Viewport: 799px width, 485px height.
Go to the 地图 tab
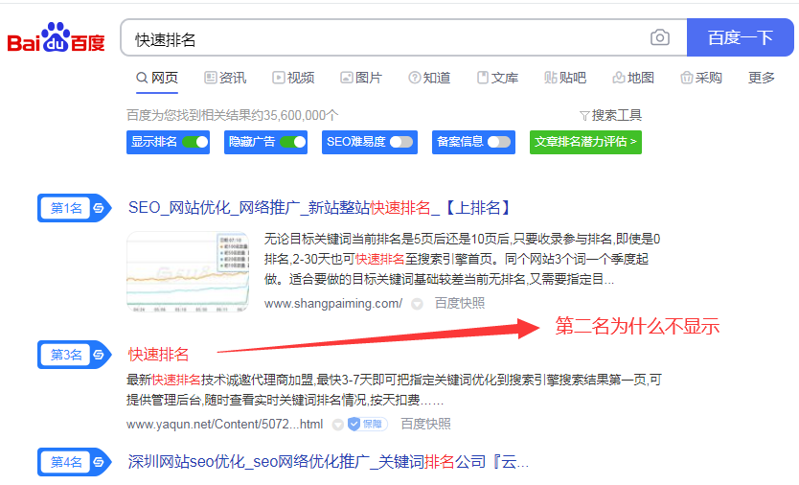click(x=633, y=78)
